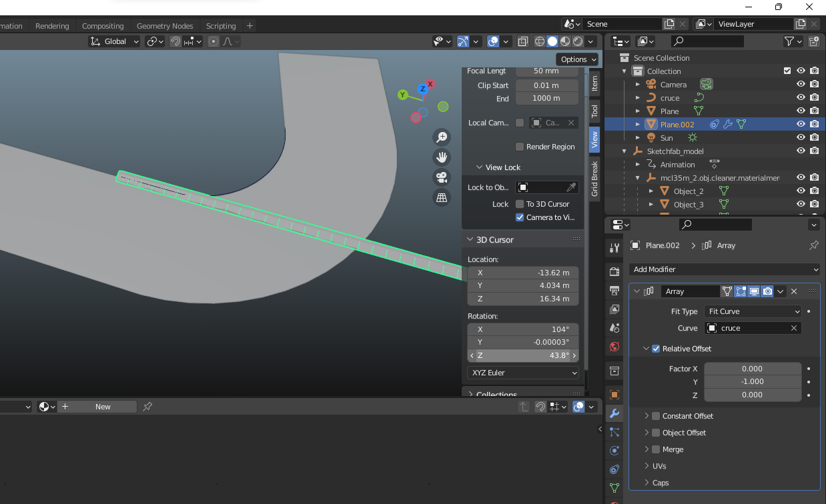Select rendered viewport shading
The height and width of the screenshot is (504, 826).
pyautogui.click(x=578, y=41)
